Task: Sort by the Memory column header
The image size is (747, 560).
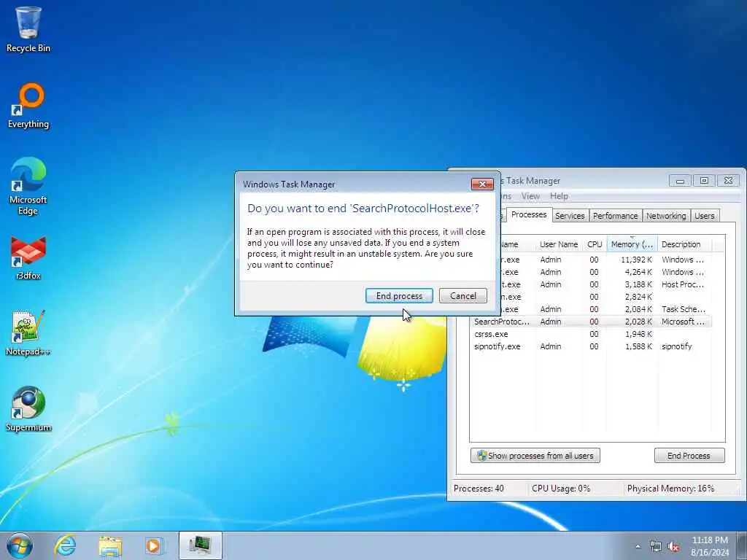Action: tap(632, 244)
